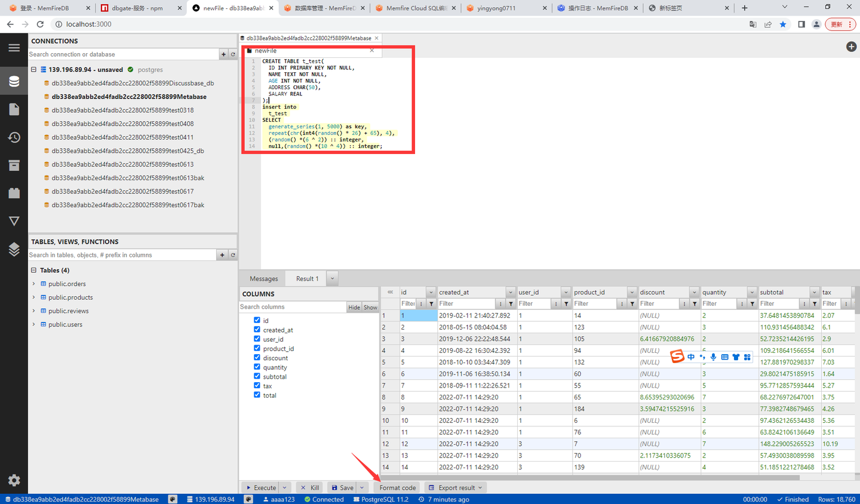Click the Format code button
The width and height of the screenshot is (860, 504).
[x=397, y=488]
